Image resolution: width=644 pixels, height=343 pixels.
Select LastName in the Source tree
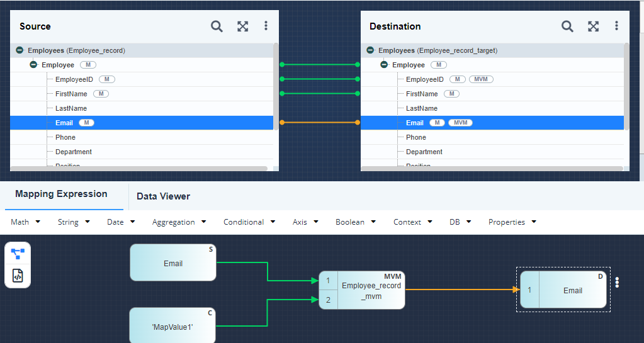[x=71, y=108]
